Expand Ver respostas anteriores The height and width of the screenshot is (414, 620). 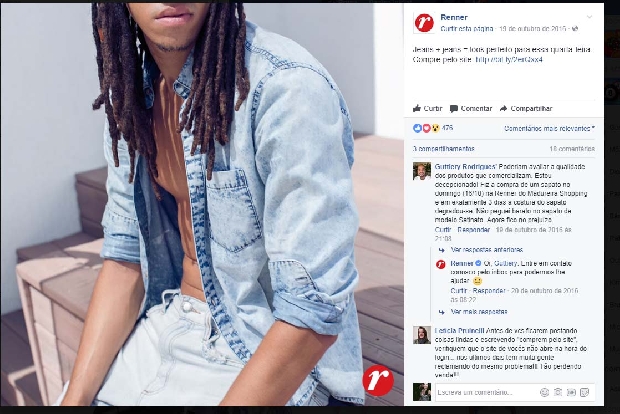click(486, 250)
